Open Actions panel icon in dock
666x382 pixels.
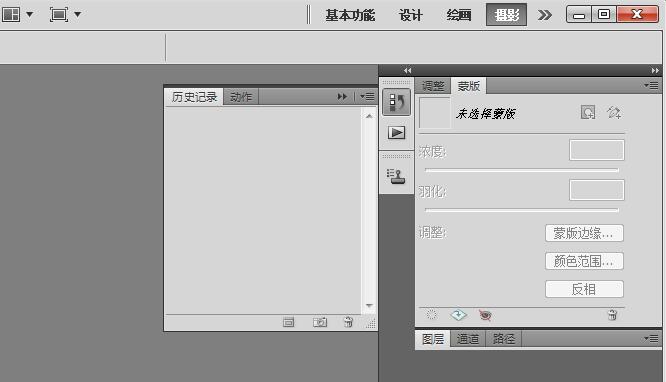(396, 133)
